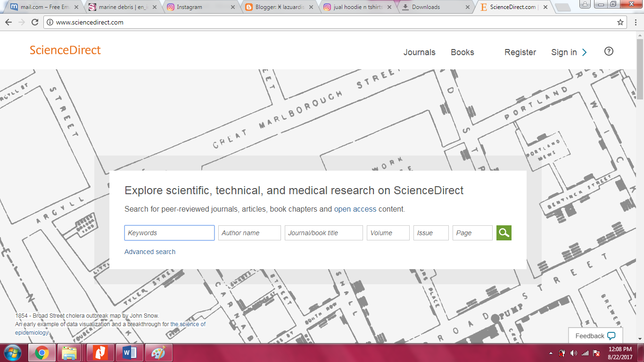Click the Chrome user profile icon
This screenshot has width=644, height=362.
click(x=585, y=4)
